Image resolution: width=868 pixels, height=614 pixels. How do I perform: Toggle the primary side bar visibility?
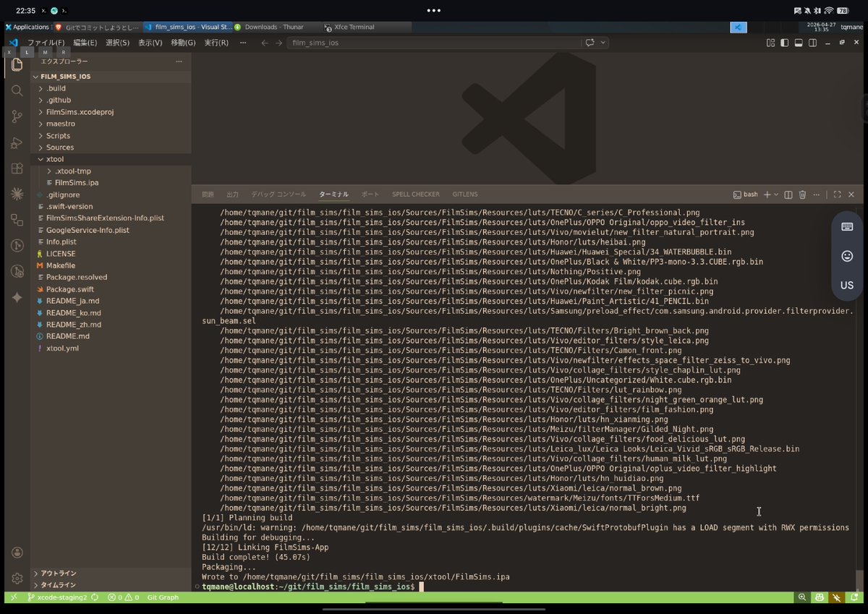click(785, 43)
